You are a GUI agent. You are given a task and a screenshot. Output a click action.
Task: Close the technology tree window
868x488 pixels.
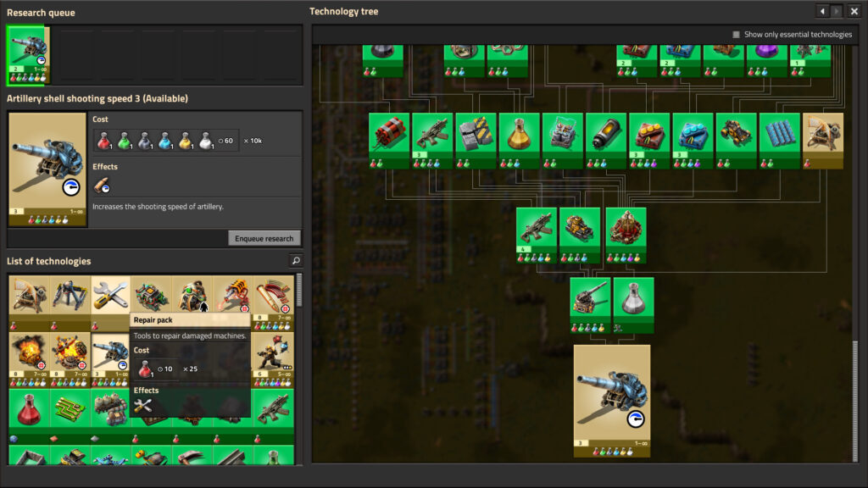tap(854, 11)
